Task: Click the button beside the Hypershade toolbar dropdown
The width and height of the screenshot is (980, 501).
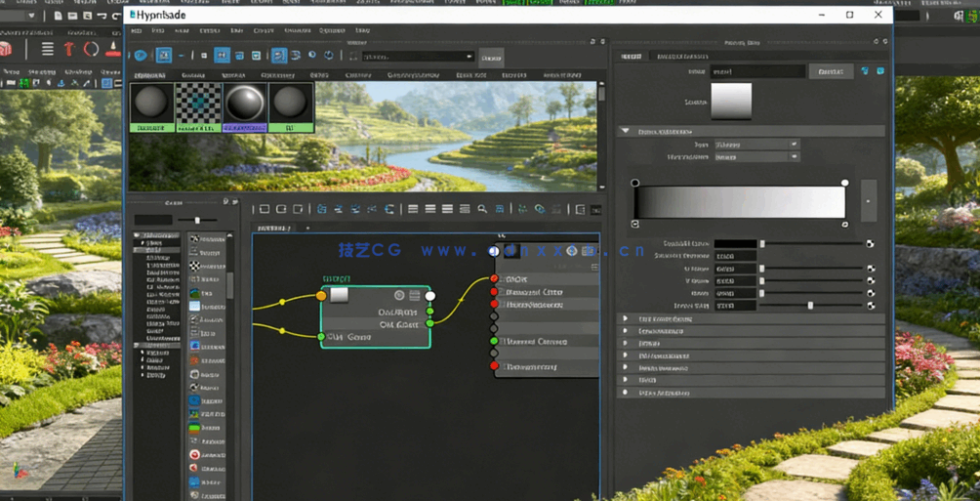Action: [491, 57]
